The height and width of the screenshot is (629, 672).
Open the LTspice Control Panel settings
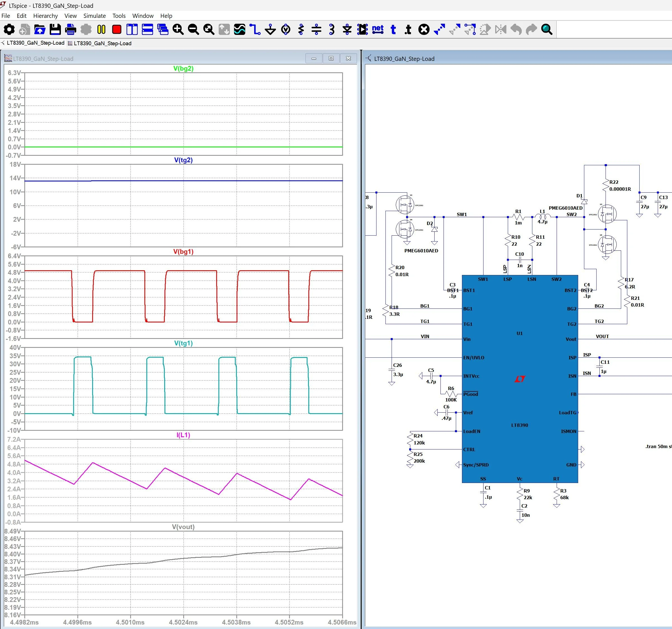pyautogui.click(x=9, y=30)
